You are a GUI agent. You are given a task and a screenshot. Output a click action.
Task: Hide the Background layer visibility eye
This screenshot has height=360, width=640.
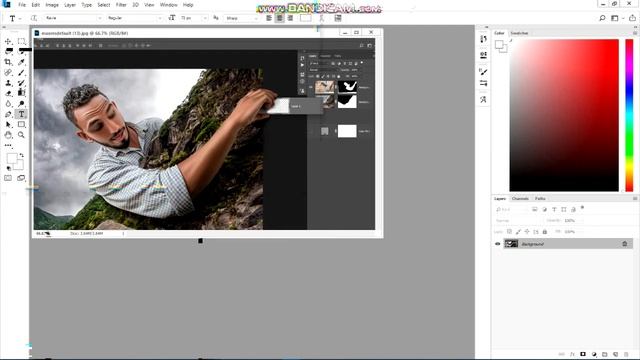498,244
